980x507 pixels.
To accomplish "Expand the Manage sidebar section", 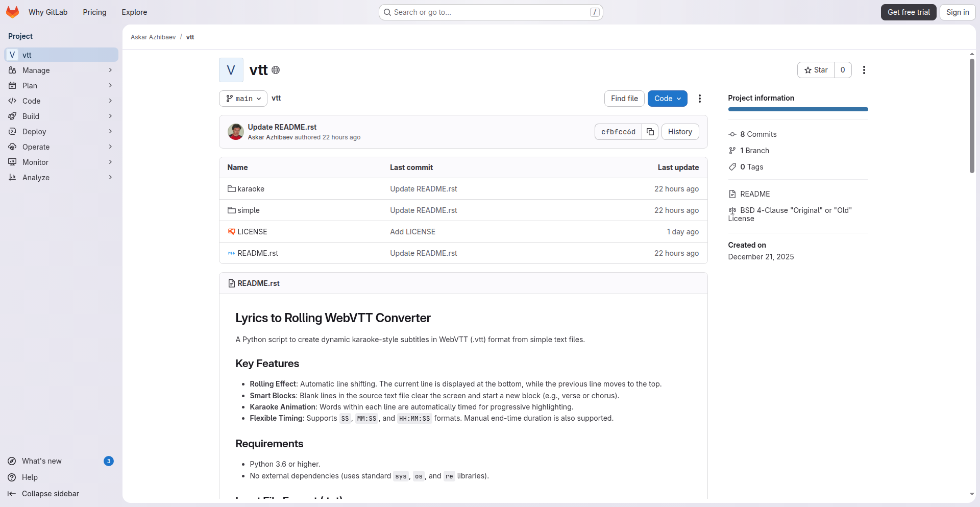I will [x=110, y=70].
